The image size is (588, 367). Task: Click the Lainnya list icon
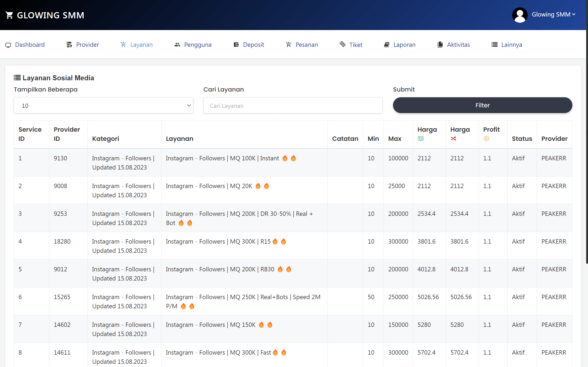tap(494, 45)
